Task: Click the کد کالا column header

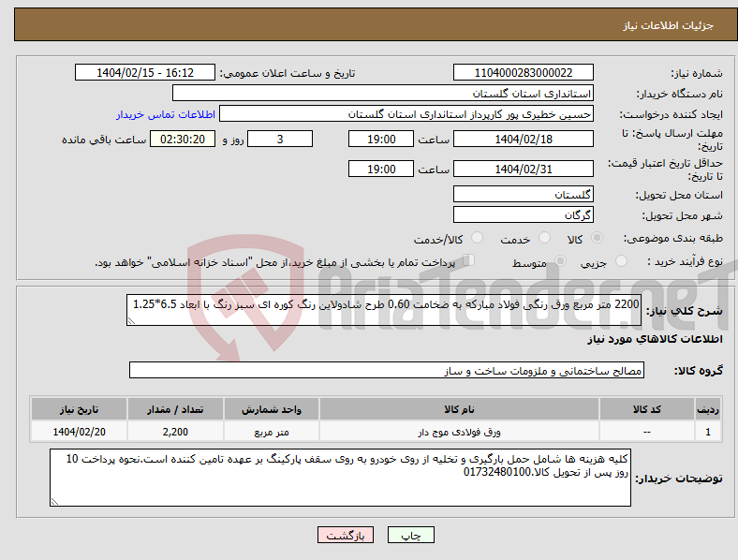Action: point(647,409)
